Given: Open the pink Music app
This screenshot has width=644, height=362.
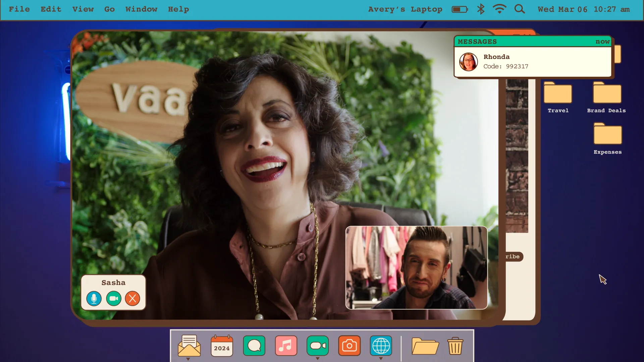Looking at the screenshot, I should 286,346.
